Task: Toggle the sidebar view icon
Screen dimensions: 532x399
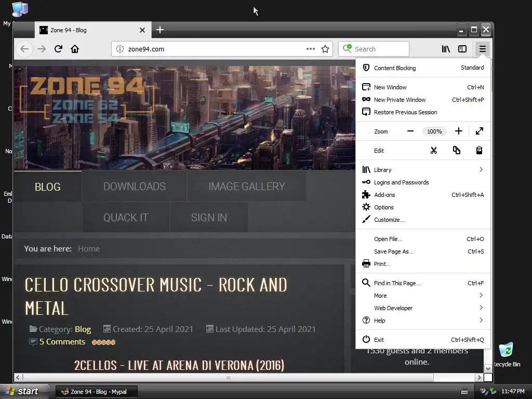Action: coord(462,49)
